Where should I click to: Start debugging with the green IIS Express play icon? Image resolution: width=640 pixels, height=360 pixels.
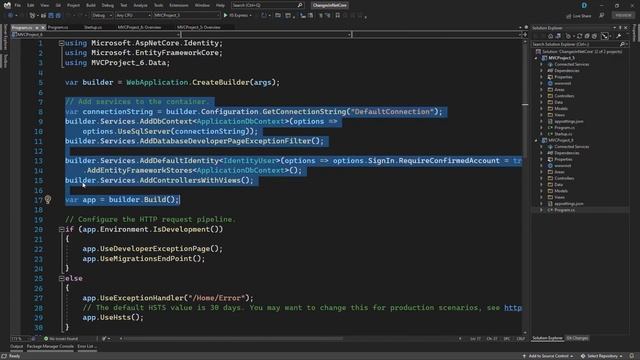pos(225,15)
